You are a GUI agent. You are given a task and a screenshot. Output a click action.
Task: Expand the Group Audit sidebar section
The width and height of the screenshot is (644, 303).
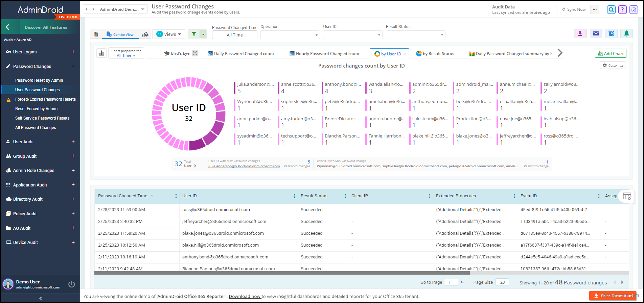pyautogui.click(x=73, y=156)
